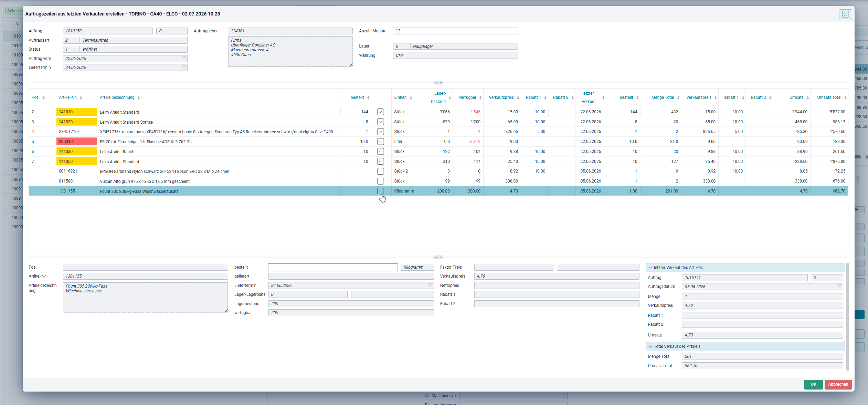The height and width of the screenshot is (405, 868).
Task: Click the Einheit column header
Action: coord(400,97)
